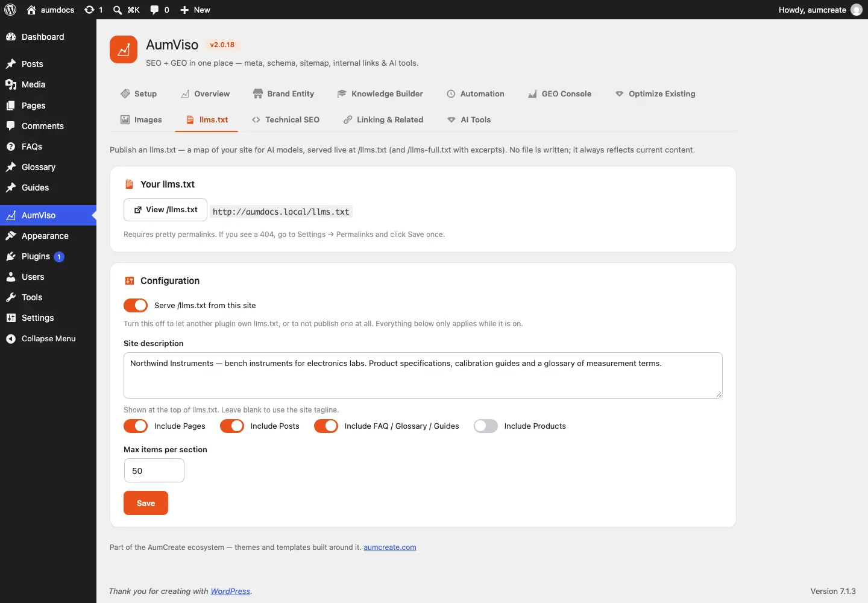Viewport: 868px width, 603px height.
Task: Click the http://aumdocs.local/llms.txt URL text
Action: click(x=281, y=212)
